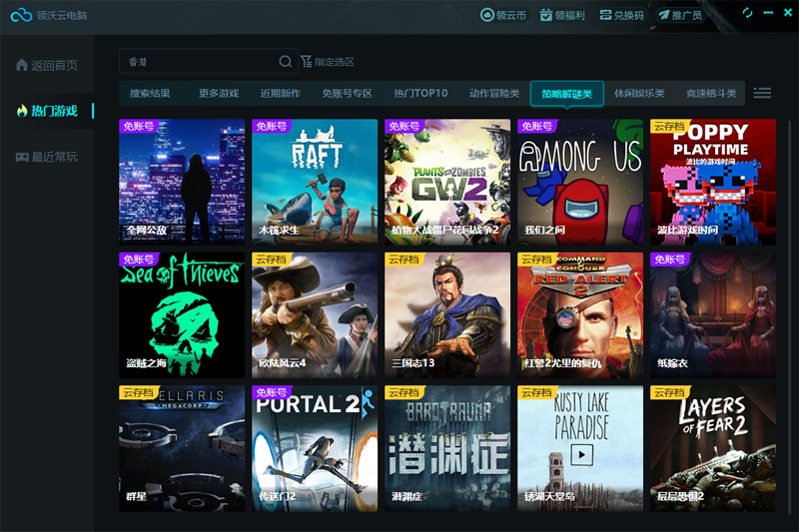Viewport: 799px width, 532px height.
Task: Click the refresh icon in title bar
Action: [747, 13]
